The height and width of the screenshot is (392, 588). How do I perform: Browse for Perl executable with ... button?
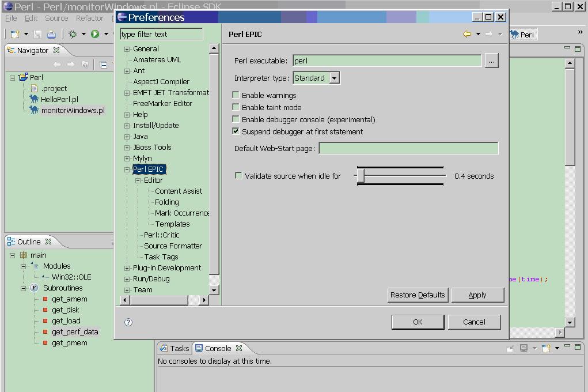[x=491, y=61]
